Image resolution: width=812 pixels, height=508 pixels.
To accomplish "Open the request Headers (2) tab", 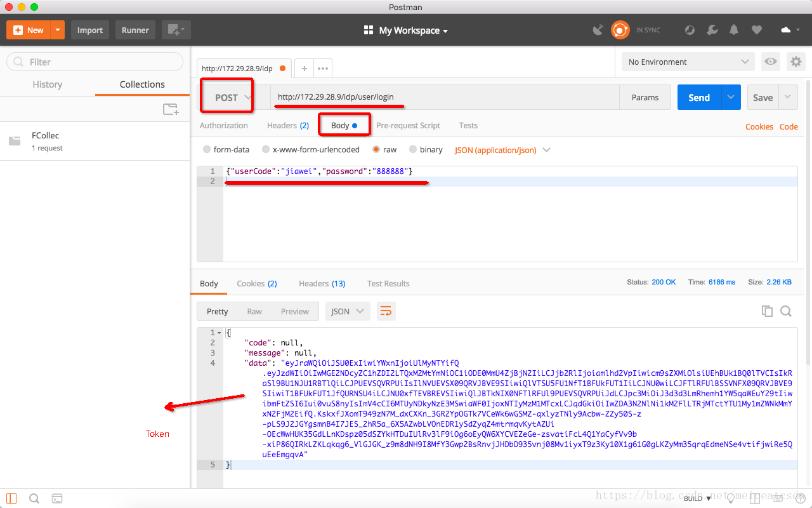I will tap(288, 126).
